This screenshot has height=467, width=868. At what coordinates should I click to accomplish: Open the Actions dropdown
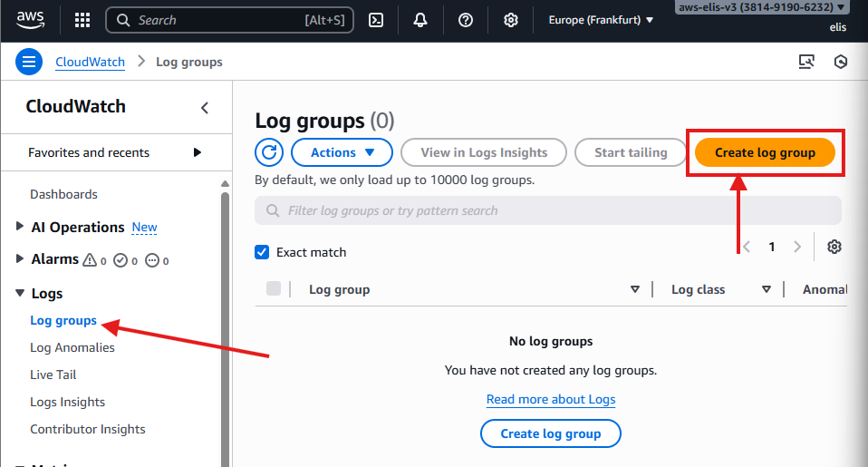coord(342,152)
